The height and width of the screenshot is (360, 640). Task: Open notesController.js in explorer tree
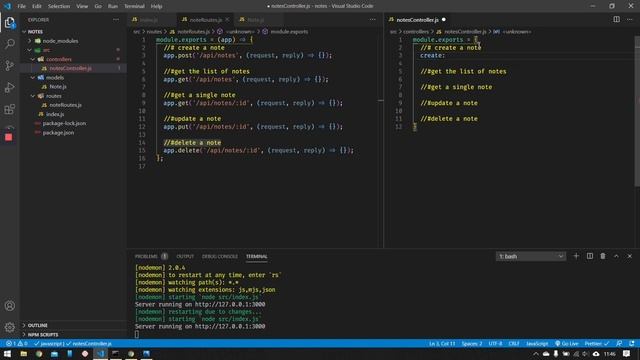pyautogui.click(x=73, y=68)
